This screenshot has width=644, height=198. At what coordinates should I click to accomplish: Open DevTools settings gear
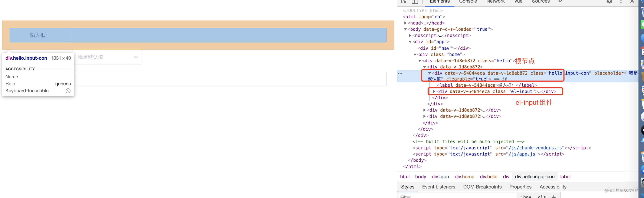coord(609,1)
